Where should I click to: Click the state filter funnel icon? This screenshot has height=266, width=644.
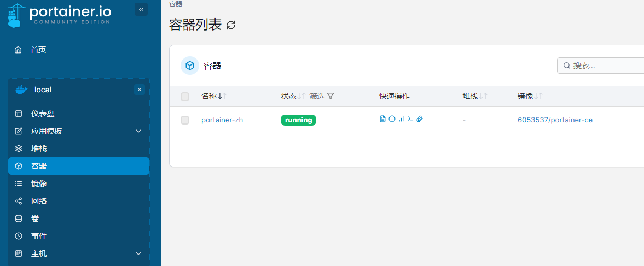coord(330,96)
